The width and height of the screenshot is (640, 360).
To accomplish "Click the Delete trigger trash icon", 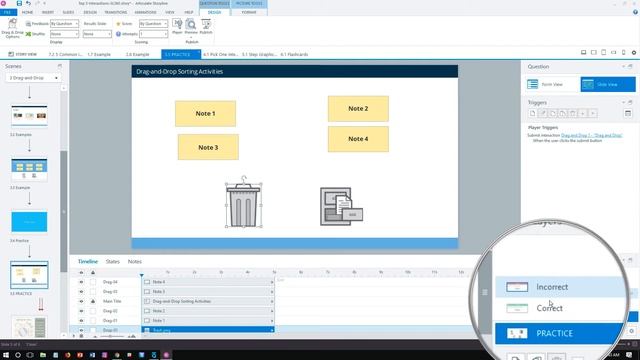I will (573, 113).
